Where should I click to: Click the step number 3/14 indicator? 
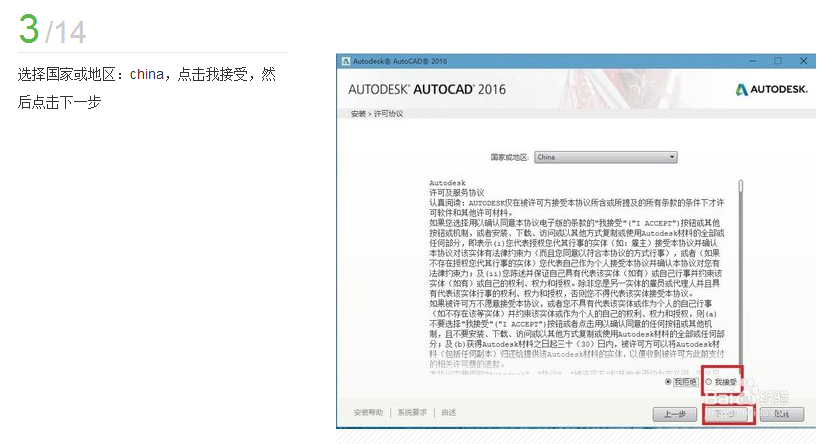[x=52, y=30]
